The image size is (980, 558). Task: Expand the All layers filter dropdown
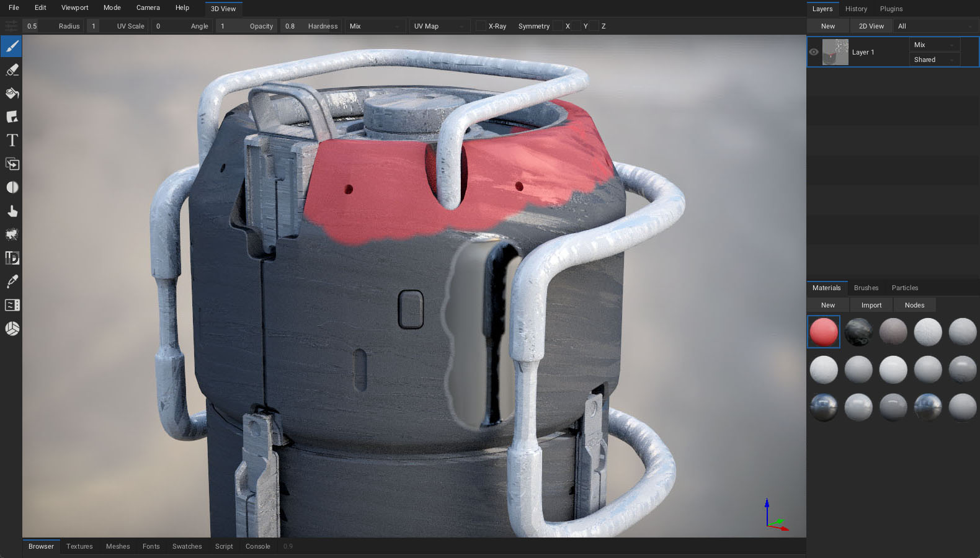(x=935, y=26)
